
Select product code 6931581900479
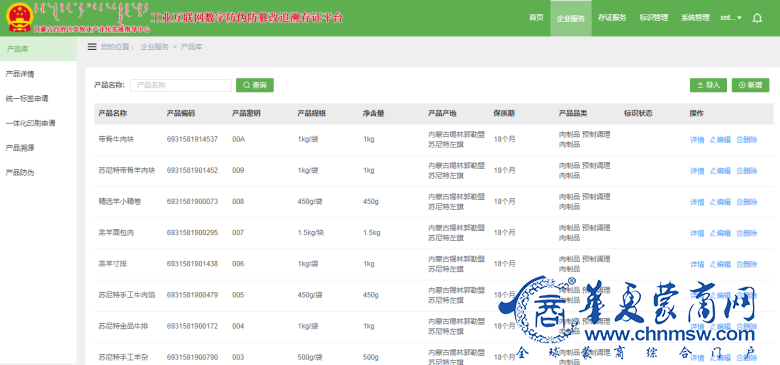tap(192, 295)
